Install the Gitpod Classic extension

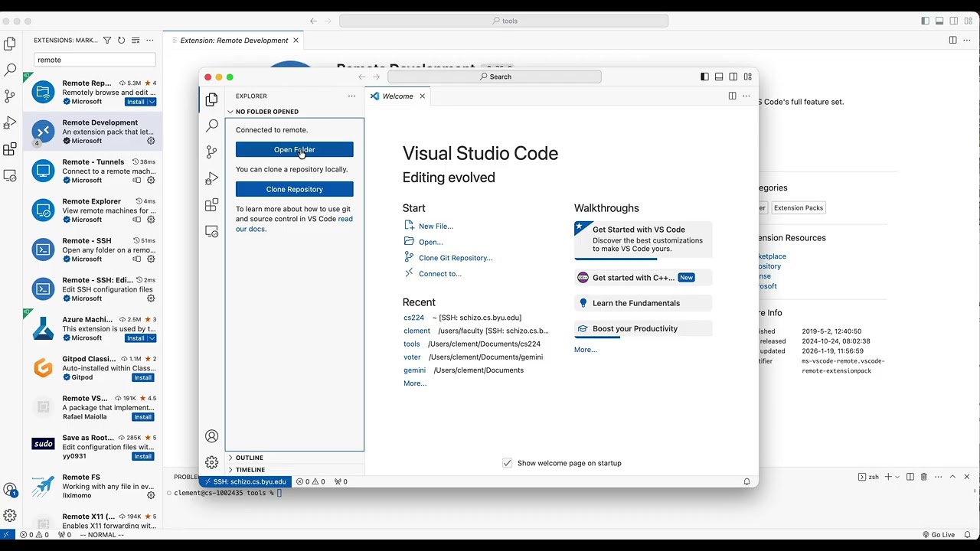click(143, 377)
